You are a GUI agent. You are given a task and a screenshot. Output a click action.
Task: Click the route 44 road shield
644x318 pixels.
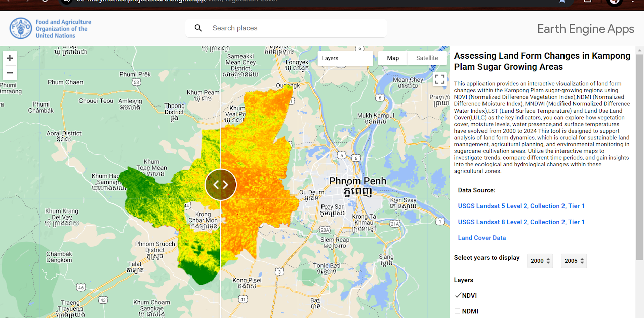(186, 205)
